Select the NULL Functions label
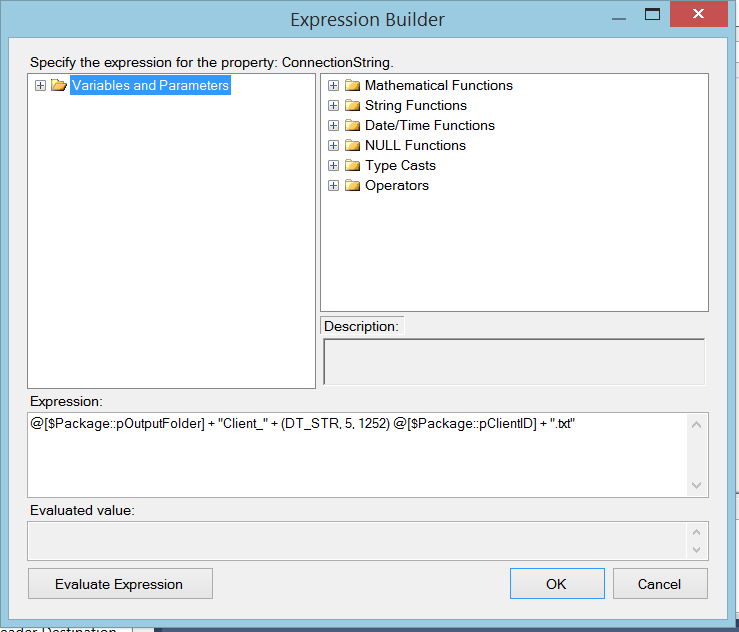Image resolution: width=739 pixels, height=632 pixels. (415, 145)
